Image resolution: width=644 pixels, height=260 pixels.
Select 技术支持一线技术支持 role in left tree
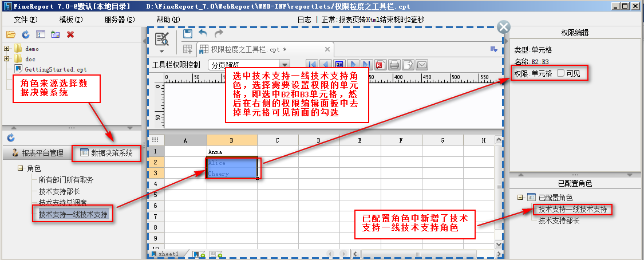(x=73, y=214)
